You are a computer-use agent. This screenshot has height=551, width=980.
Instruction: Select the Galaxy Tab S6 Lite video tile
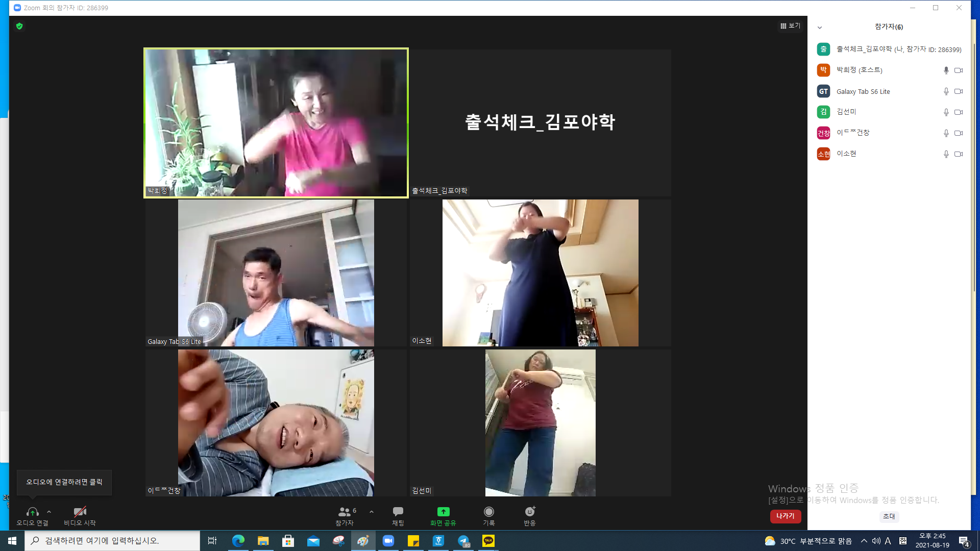(276, 273)
